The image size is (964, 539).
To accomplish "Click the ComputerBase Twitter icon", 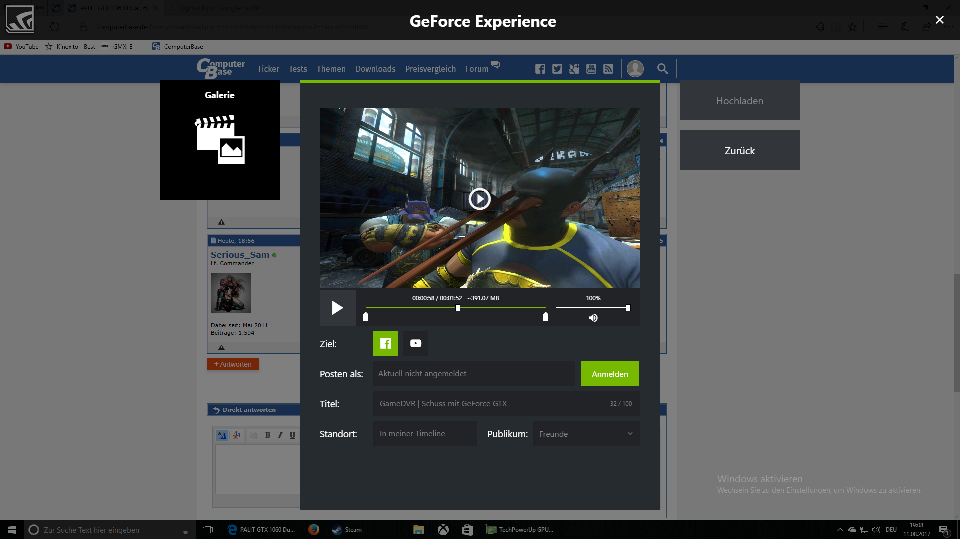I will click(x=557, y=69).
